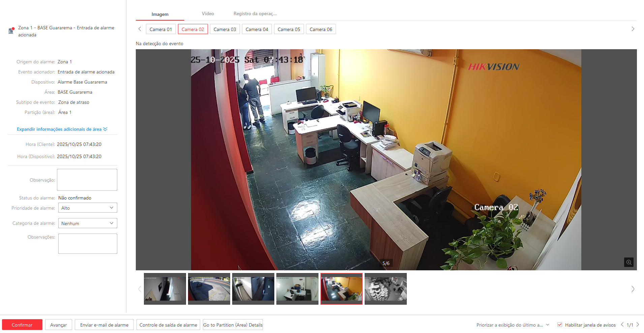Expand informações adicionais de área
Viewport: 644px width, 333px height.
pyautogui.click(x=62, y=129)
